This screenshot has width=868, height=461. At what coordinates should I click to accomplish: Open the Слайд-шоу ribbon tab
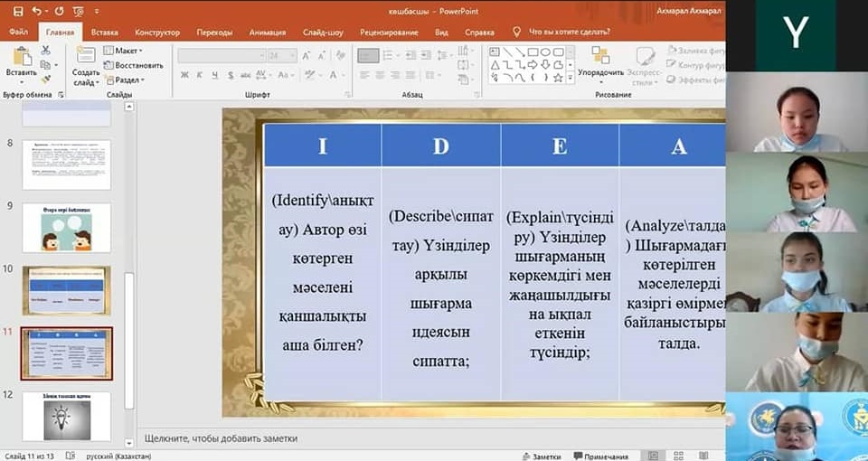[x=324, y=33]
